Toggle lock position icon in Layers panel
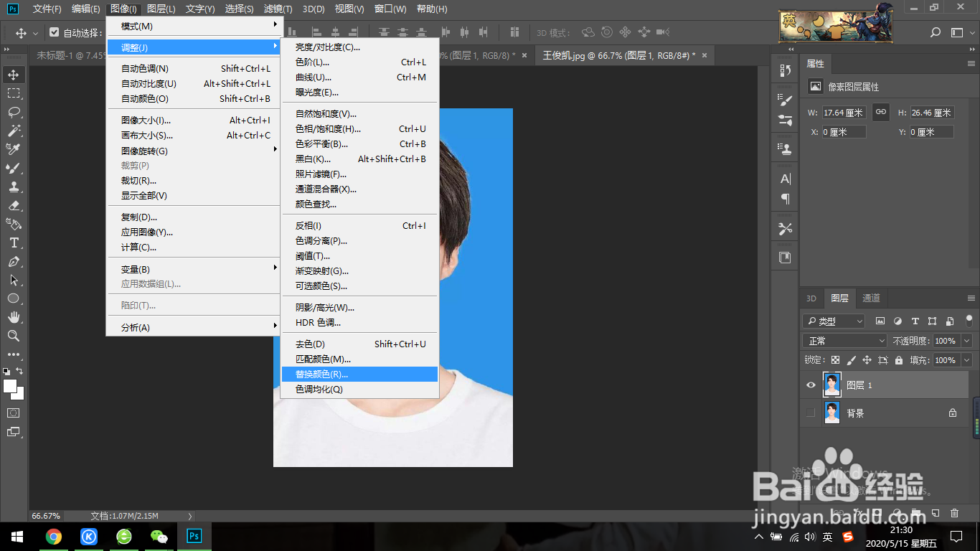Image resolution: width=980 pixels, height=551 pixels. [x=867, y=360]
